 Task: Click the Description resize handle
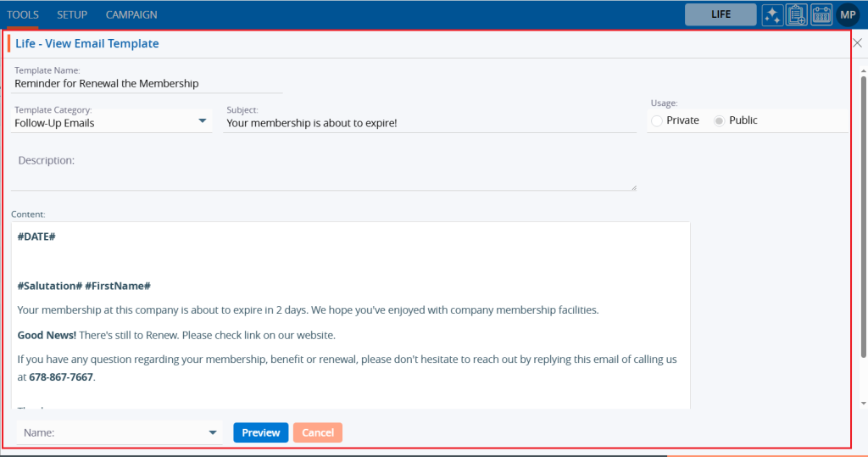633,187
